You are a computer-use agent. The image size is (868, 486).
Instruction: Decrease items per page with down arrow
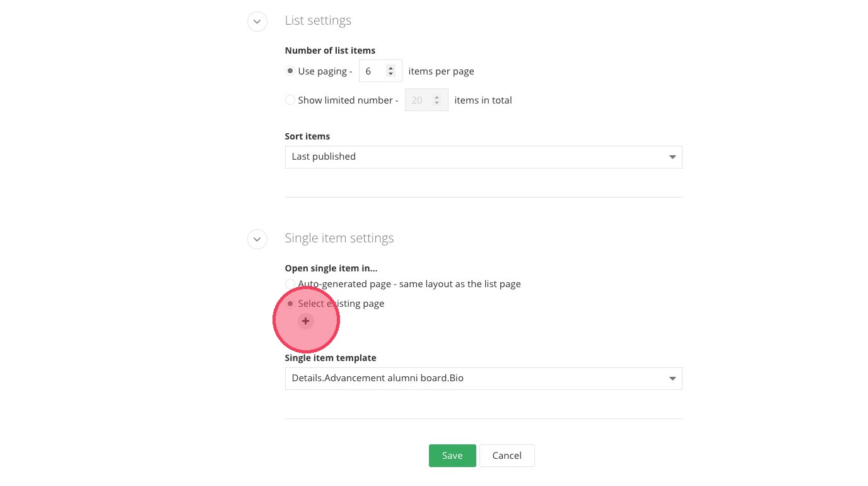[x=391, y=74]
